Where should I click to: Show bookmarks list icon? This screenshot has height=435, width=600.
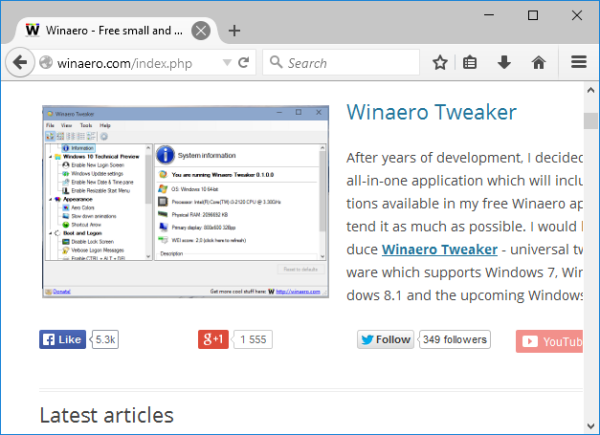470,62
